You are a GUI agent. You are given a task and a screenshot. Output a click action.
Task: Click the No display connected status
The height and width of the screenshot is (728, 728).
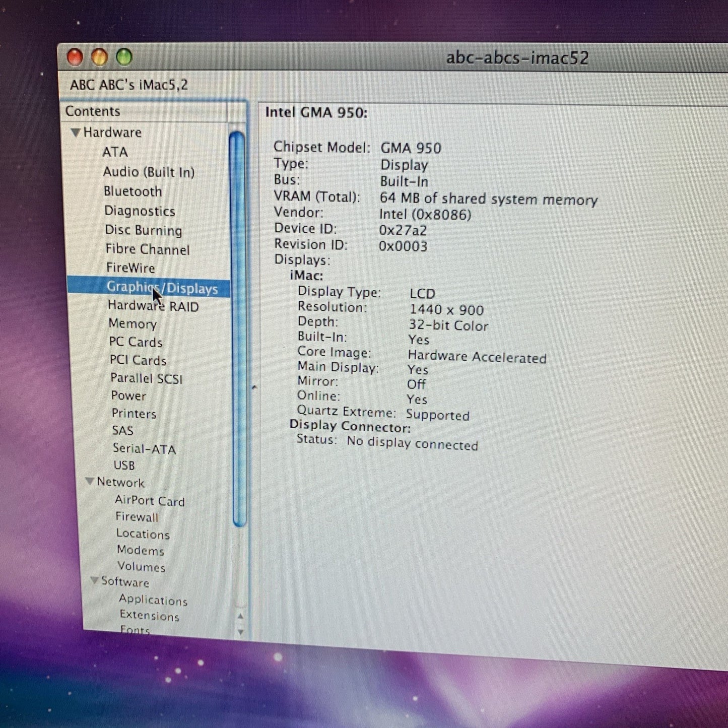412,443
